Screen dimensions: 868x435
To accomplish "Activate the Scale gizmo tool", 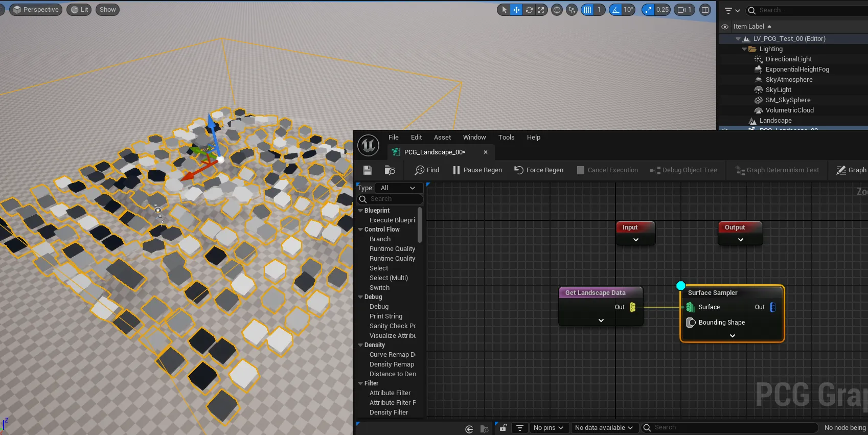I will (541, 10).
